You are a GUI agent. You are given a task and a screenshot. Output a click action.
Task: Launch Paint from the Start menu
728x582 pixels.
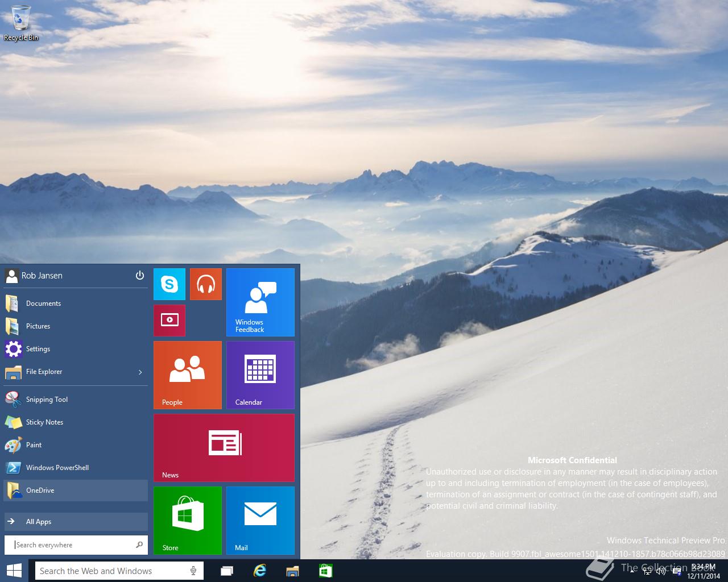click(x=76, y=445)
